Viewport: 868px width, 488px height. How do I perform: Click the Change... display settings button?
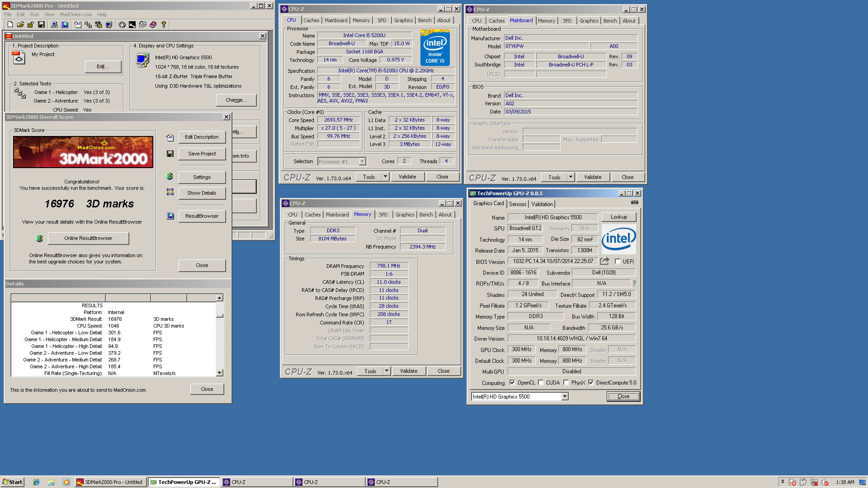pyautogui.click(x=236, y=100)
